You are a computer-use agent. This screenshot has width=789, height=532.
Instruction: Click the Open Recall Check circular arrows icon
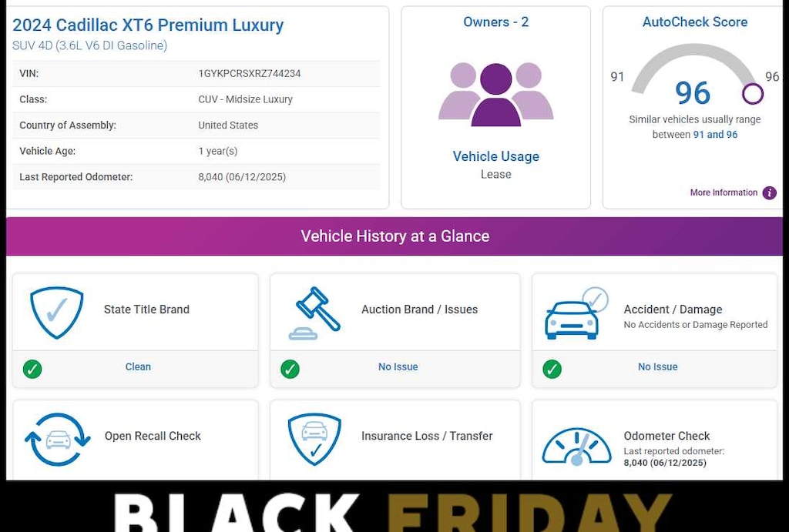click(58, 440)
